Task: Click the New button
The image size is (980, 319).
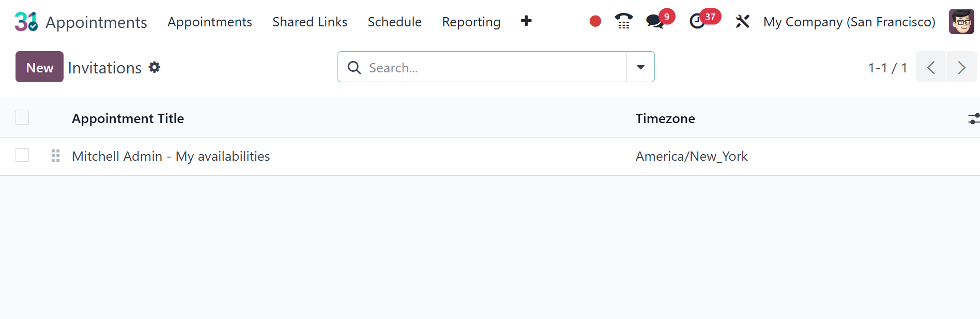Action: point(39,67)
